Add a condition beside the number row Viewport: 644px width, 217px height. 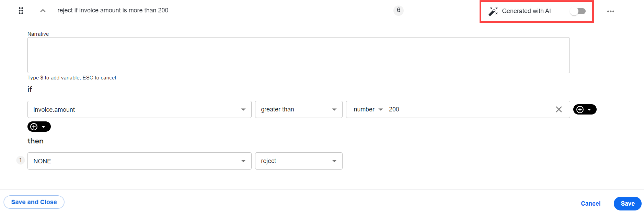[x=585, y=109]
